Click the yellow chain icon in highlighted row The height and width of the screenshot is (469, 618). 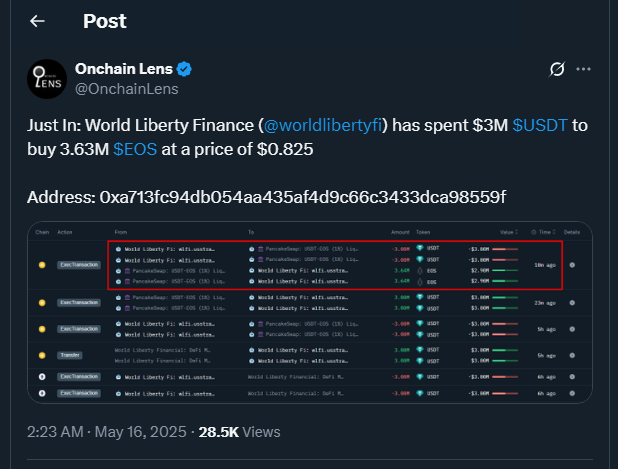tap(42, 265)
